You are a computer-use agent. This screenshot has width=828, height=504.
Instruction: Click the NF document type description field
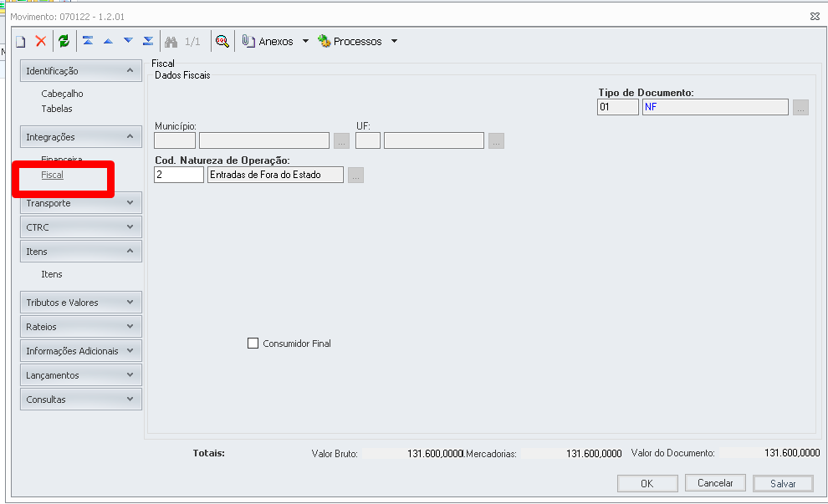coord(715,107)
